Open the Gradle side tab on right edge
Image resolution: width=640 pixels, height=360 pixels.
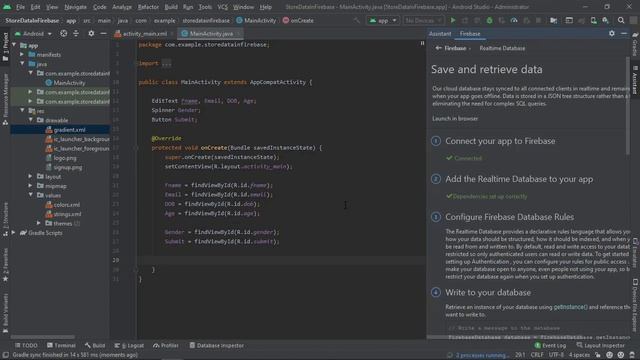pos(635,44)
